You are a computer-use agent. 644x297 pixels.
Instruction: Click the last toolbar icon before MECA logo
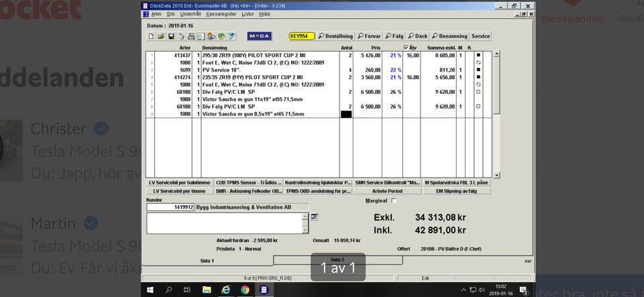tap(231, 36)
